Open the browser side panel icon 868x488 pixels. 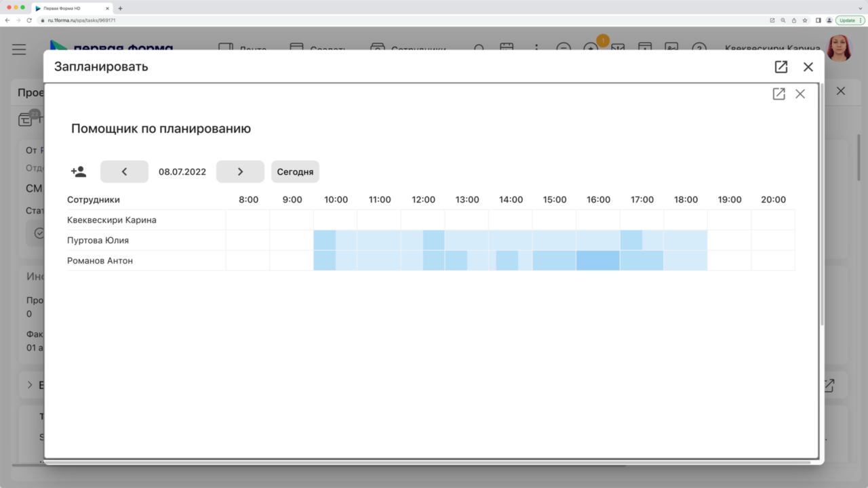[x=818, y=20]
